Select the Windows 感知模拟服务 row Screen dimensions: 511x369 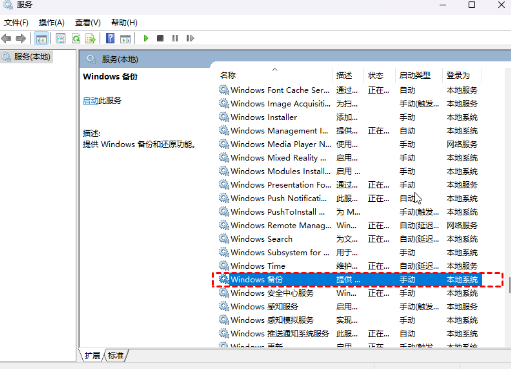click(350, 320)
